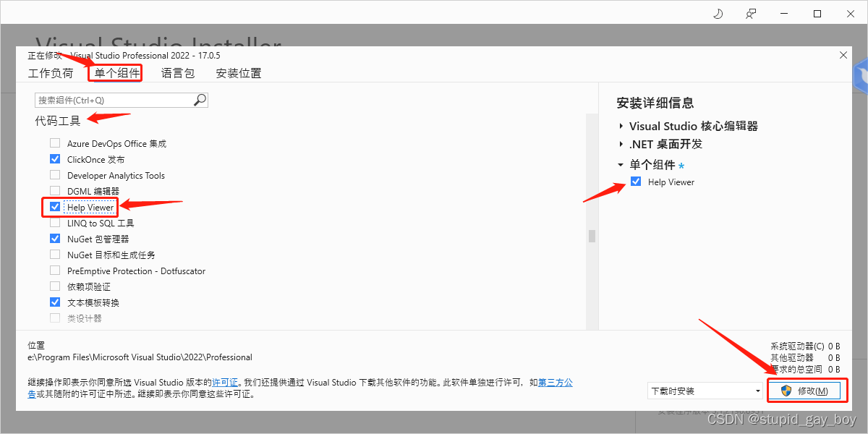Screen dimensions: 868x434
Task: Click the component list scrollbar thumb
Action: pyautogui.click(x=592, y=236)
